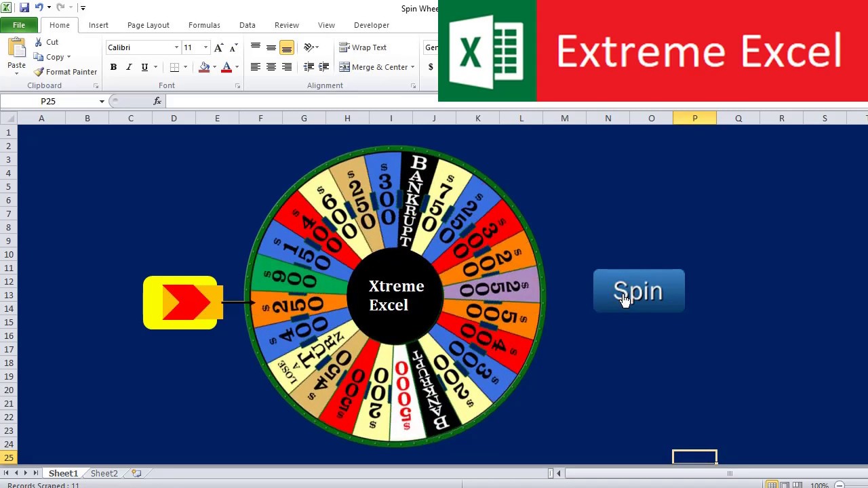Viewport: 868px width, 488px height.
Task: Align cell text right
Action: click(287, 67)
